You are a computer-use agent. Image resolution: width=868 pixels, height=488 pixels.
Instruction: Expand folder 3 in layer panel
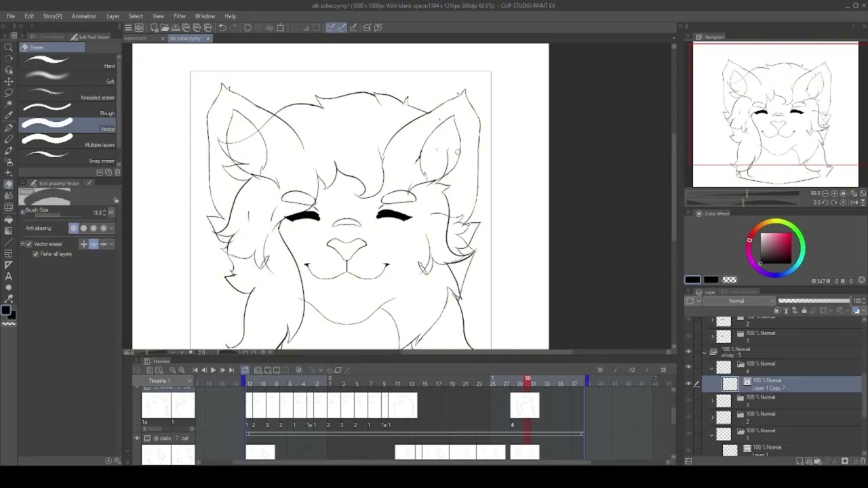point(712,401)
